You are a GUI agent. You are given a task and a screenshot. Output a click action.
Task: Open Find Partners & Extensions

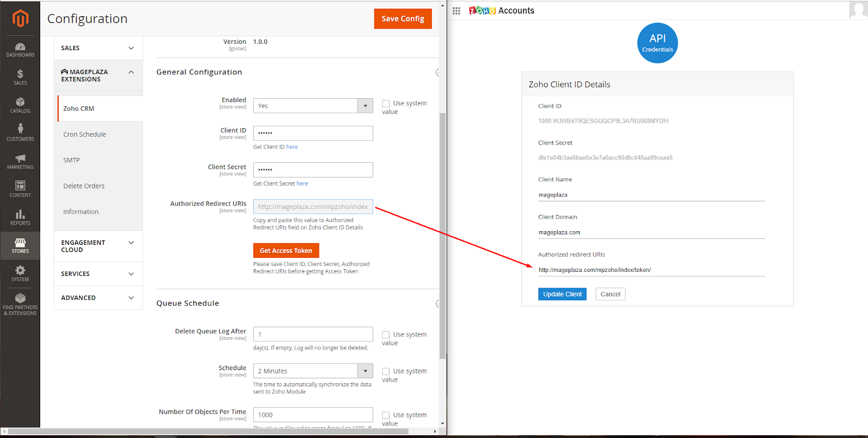click(x=20, y=305)
